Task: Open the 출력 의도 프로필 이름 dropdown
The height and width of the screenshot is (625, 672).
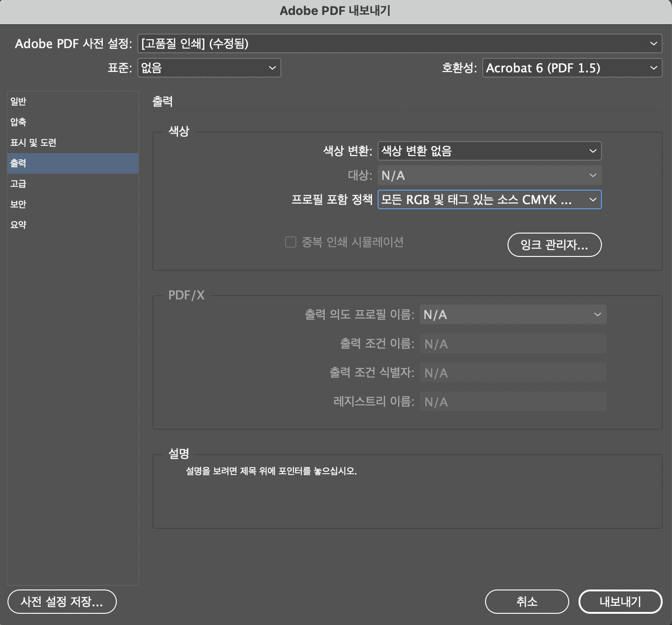Action: coord(513,314)
